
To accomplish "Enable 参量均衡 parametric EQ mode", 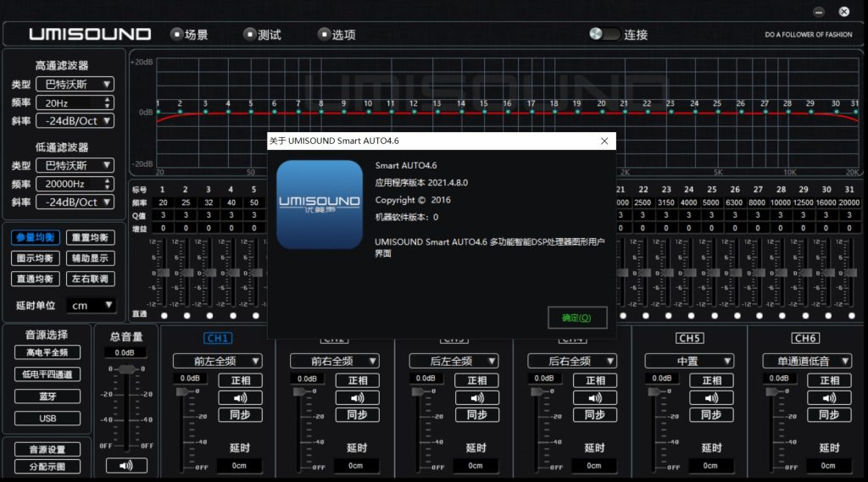I will point(36,237).
